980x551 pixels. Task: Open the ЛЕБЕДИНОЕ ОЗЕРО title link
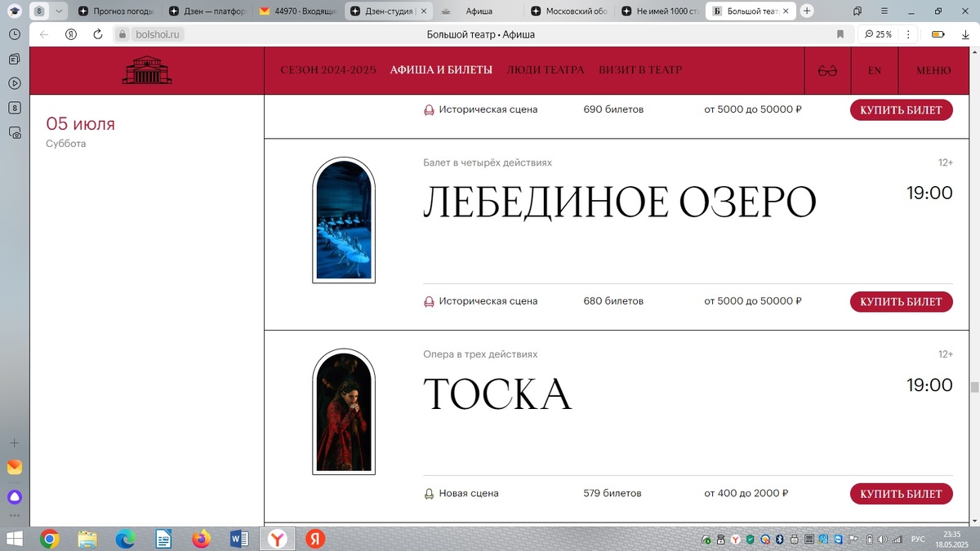click(x=619, y=202)
